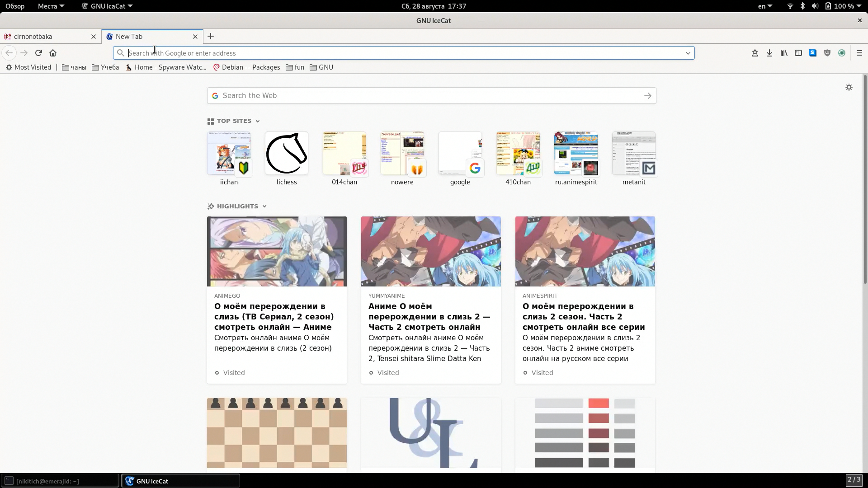The height and width of the screenshot is (488, 868).
Task: Open the Места menu
Action: coord(51,6)
